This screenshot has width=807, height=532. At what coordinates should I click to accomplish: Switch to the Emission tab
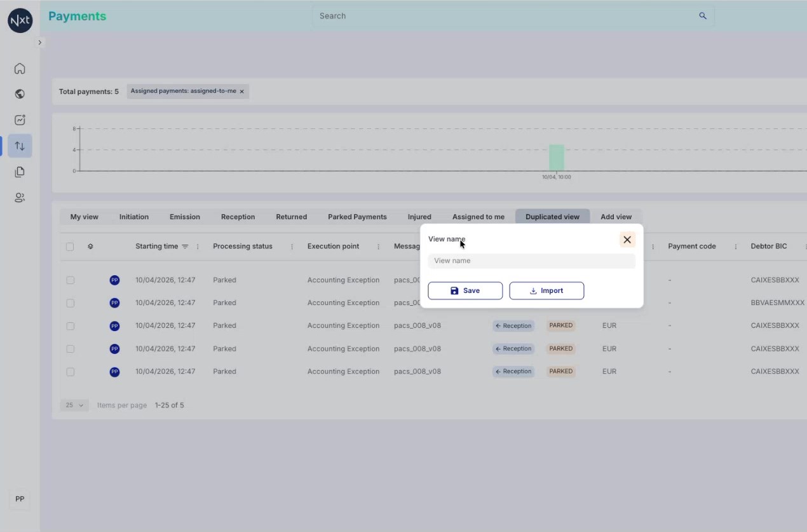pos(185,217)
